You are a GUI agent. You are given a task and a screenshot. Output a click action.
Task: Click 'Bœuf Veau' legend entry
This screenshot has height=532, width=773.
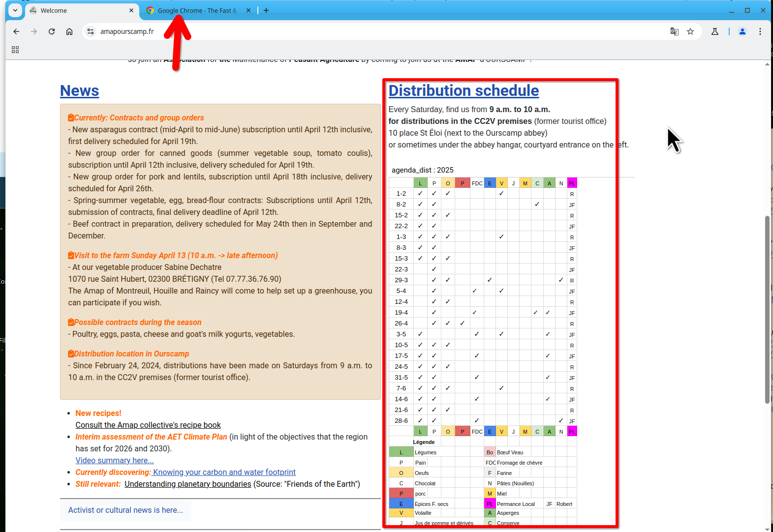click(x=510, y=452)
